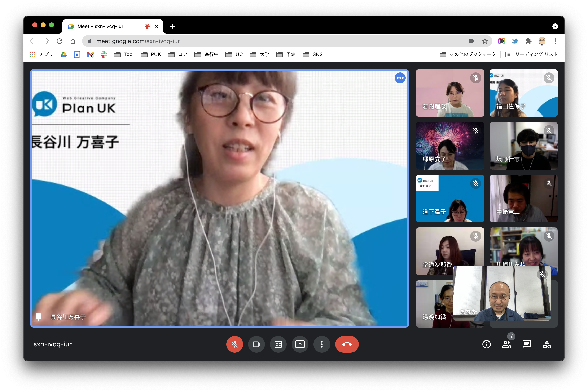Select the Meet - sxn-ivcq-iur tab

pos(113,26)
